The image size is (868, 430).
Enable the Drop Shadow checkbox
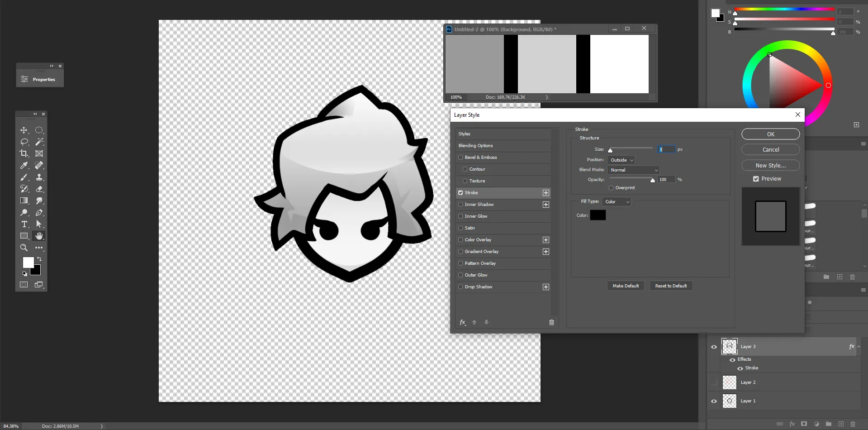[460, 287]
